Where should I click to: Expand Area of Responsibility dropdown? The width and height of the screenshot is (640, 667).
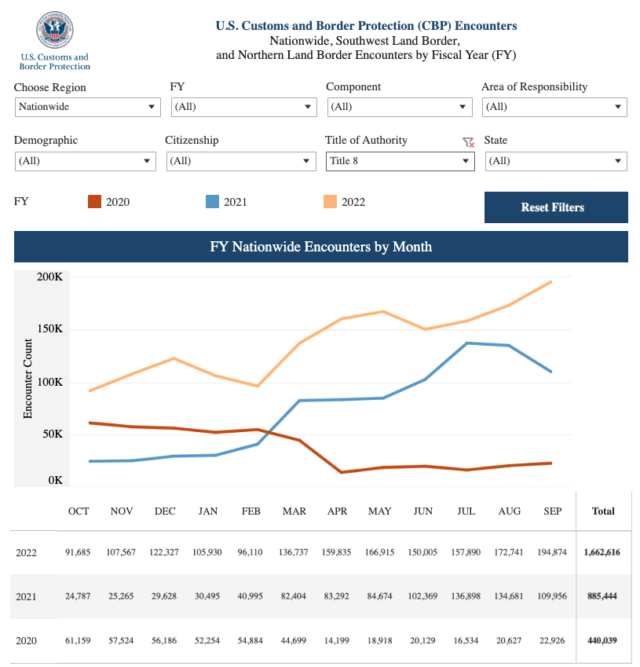[555, 107]
